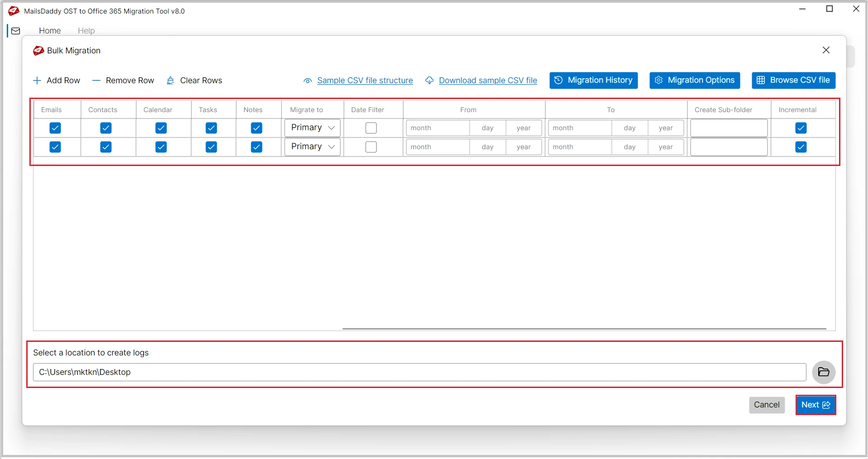Click Browse CSV file grid button
The height and width of the screenshot is (459, 868).
pyautogui.click(x=793, y=80)
